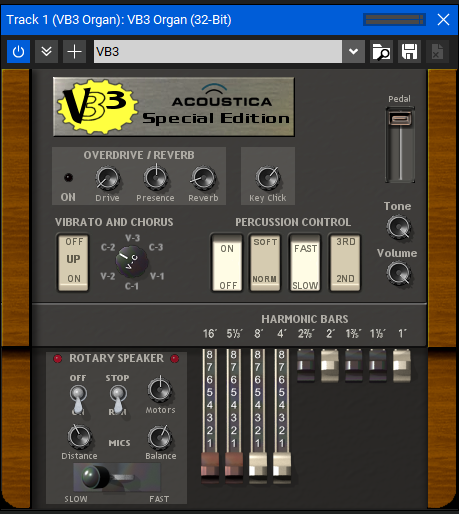
Task: Click the Pedal slider handle
Action: (400, 119)
